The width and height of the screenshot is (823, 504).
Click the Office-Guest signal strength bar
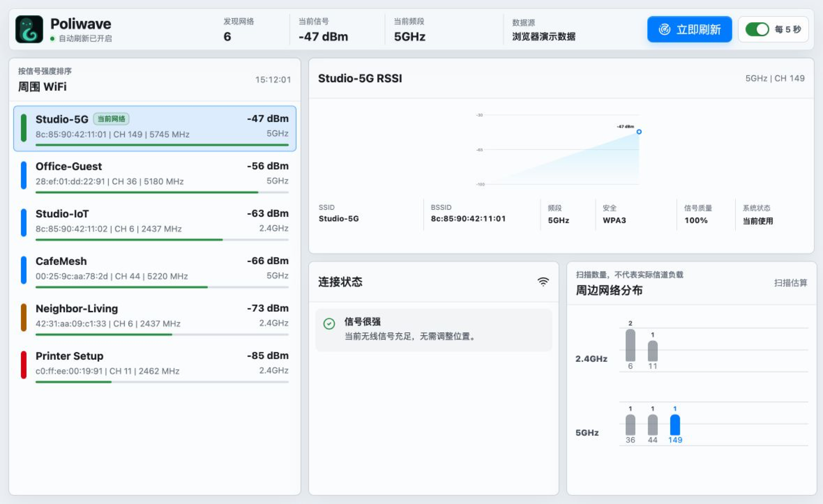click(162, 192)
